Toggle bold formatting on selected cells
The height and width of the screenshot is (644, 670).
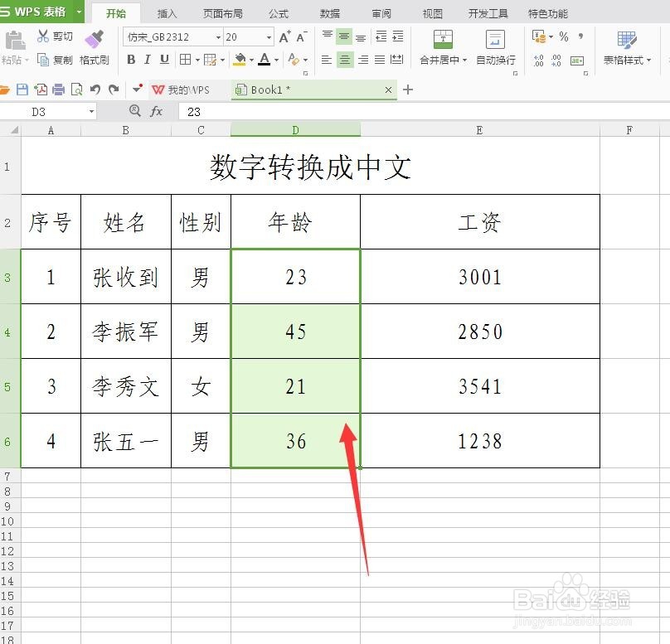click(133, 60)
